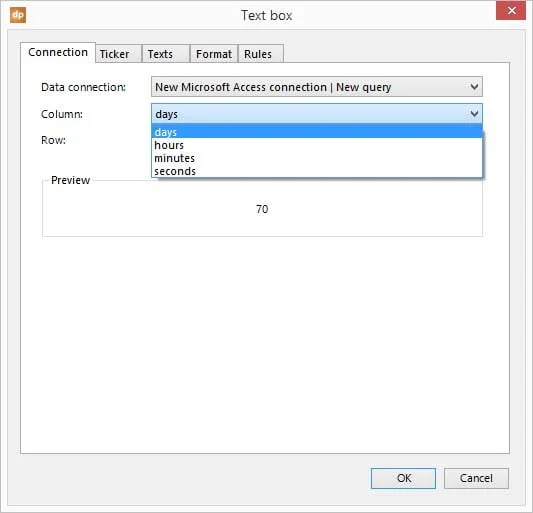Select days from the column list
Viewport: 533px width, 513px height.
(x=316, y=132)
